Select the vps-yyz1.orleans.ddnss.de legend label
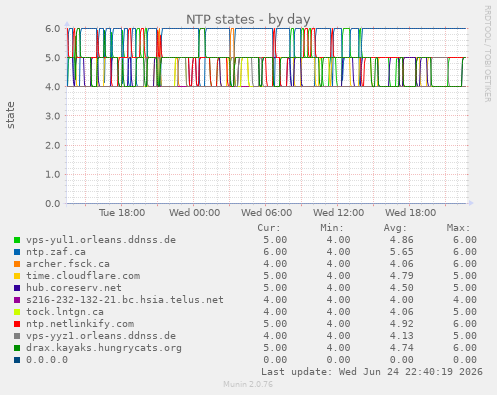 click(x=101, y=336)
